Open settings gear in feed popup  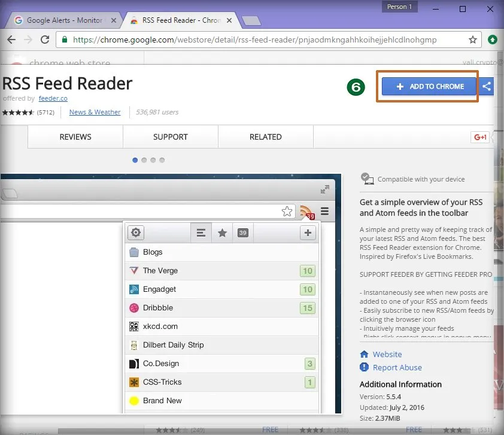(x=136, y=232)
